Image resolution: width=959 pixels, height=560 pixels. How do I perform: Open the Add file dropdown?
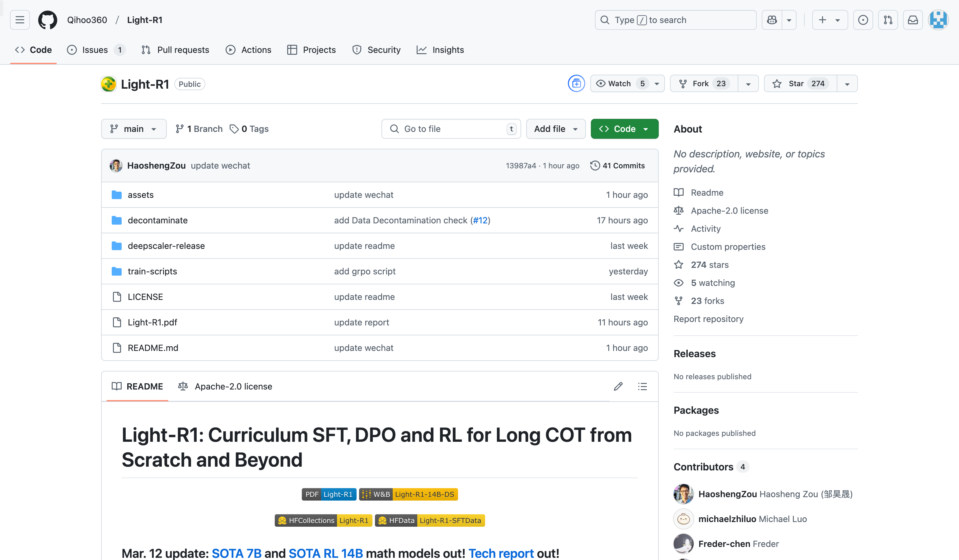(x=556, y=128)
